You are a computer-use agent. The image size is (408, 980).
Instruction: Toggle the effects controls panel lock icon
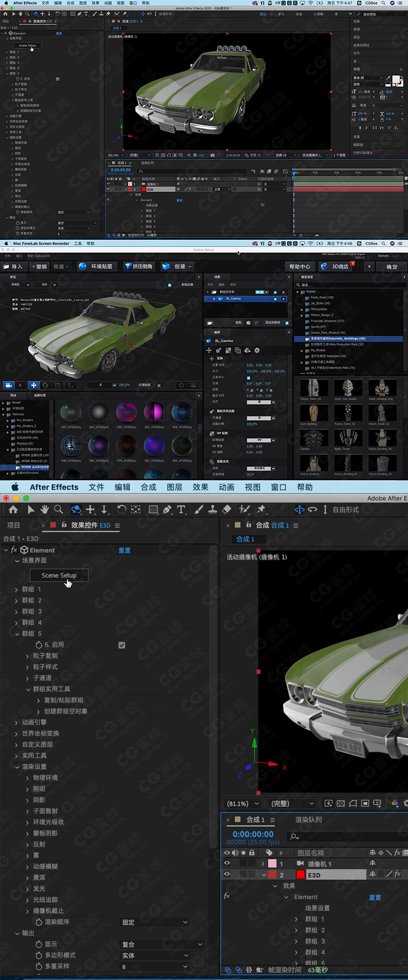click(x=64, y=525)
